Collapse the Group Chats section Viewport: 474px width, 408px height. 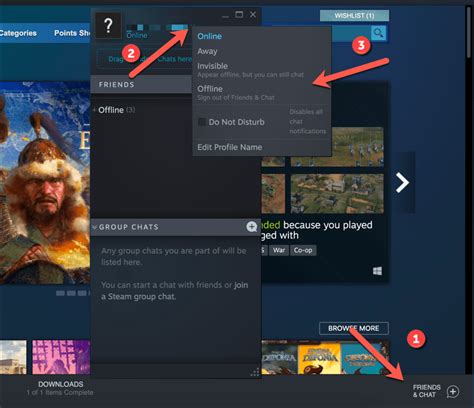pyautogui.click(x=95, y=227)
